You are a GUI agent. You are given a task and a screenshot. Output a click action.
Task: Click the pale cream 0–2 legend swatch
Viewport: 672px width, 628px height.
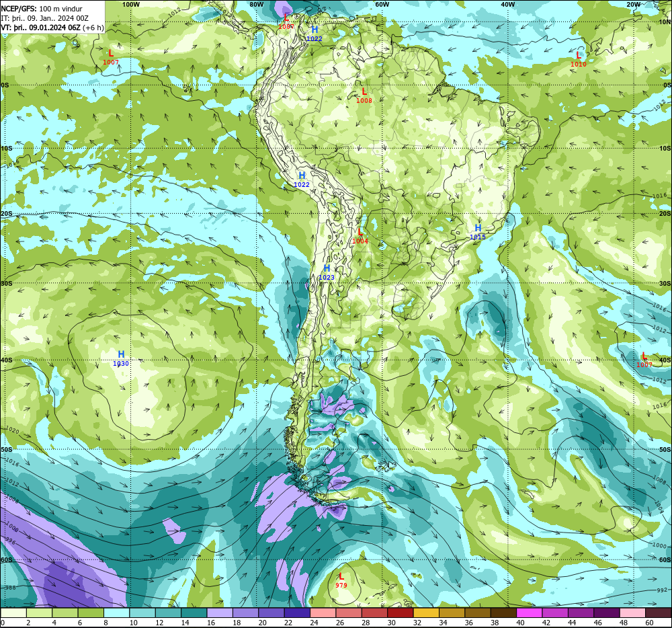point(13,613)
